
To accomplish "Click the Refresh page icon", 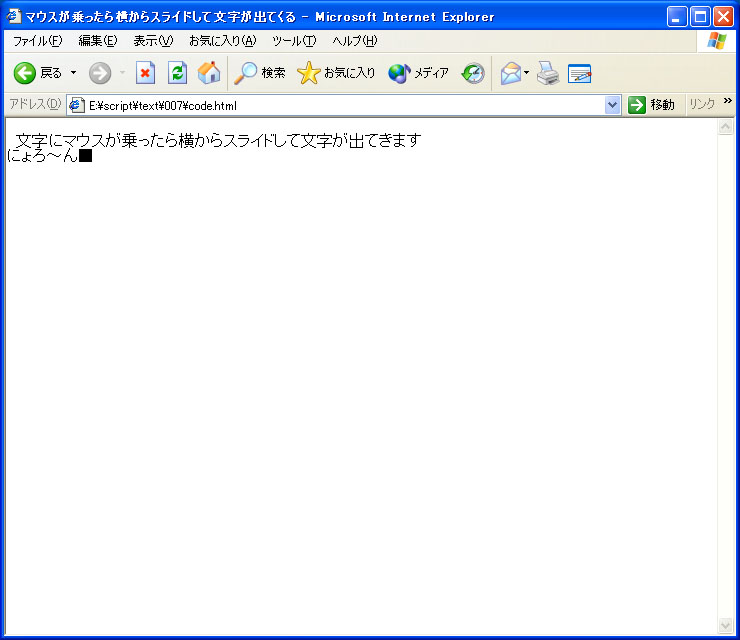I will (x=177, y=73).
